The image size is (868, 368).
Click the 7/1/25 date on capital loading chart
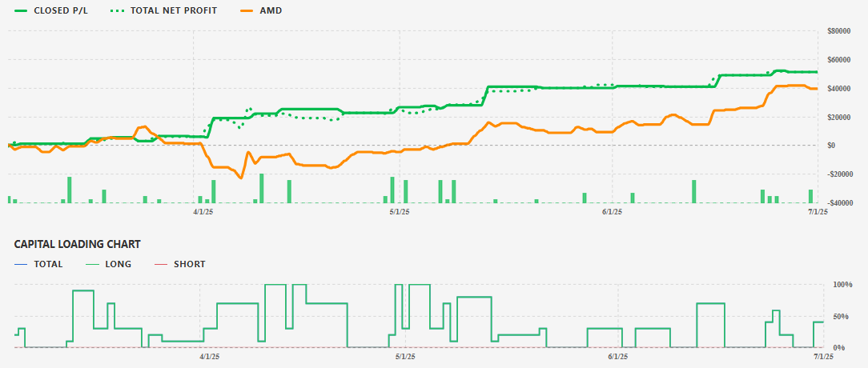tap(823, 358)
